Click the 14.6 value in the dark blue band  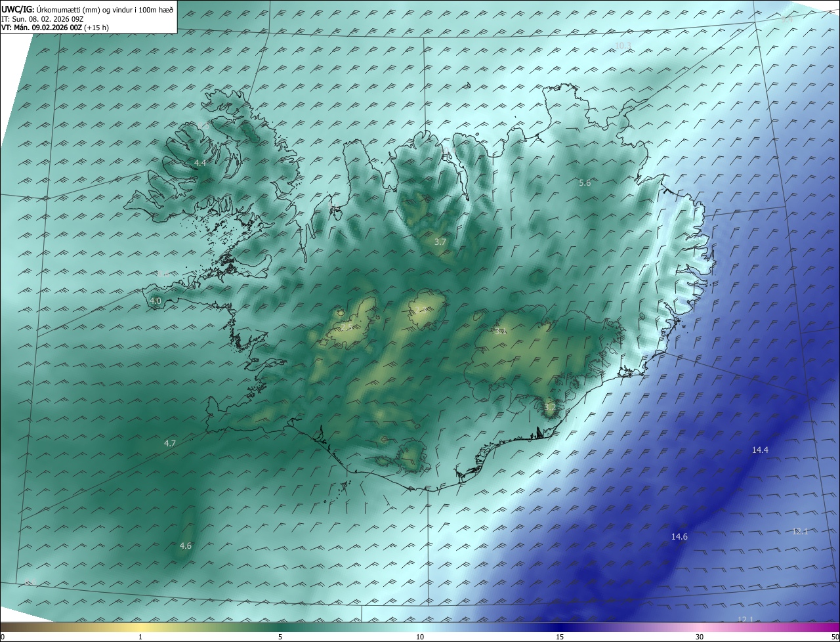coord(679,536)
